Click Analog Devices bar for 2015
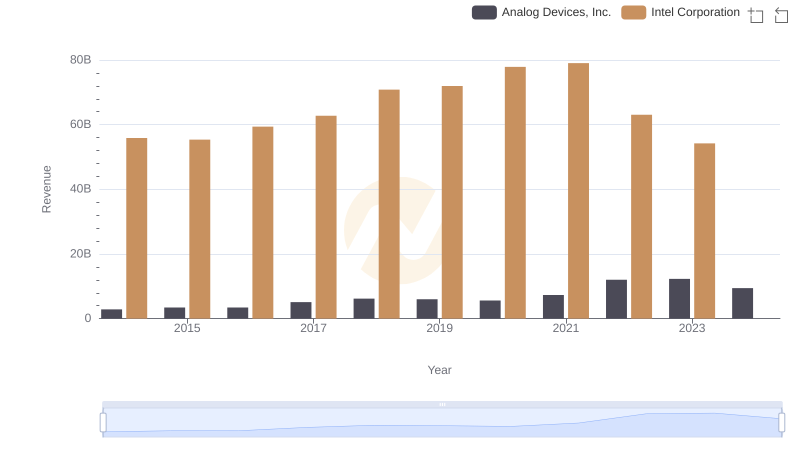 pos(174,313)
